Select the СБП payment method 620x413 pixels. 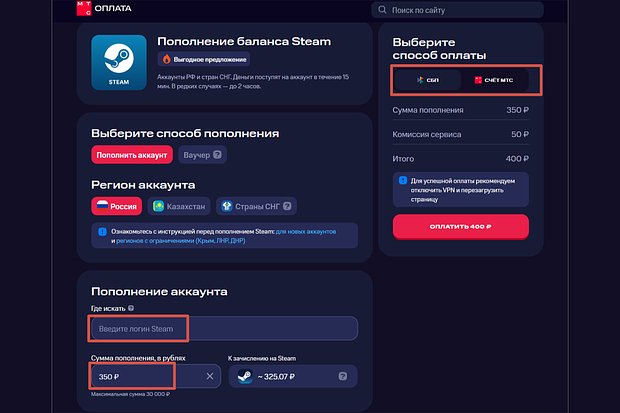[427, 80]
